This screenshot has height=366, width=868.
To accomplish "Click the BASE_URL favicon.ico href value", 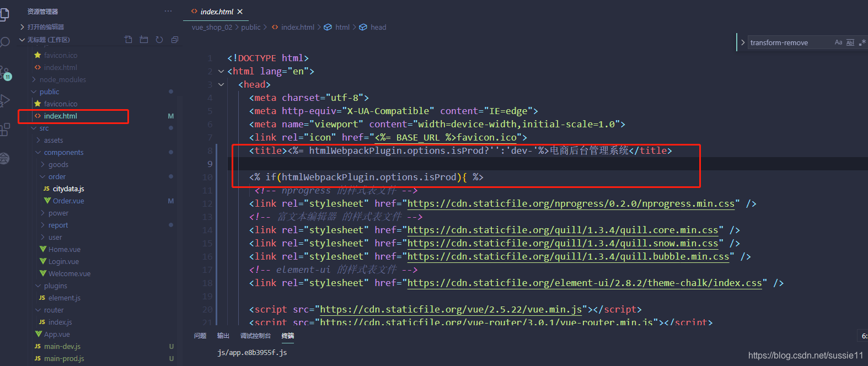I will (446, 137).
